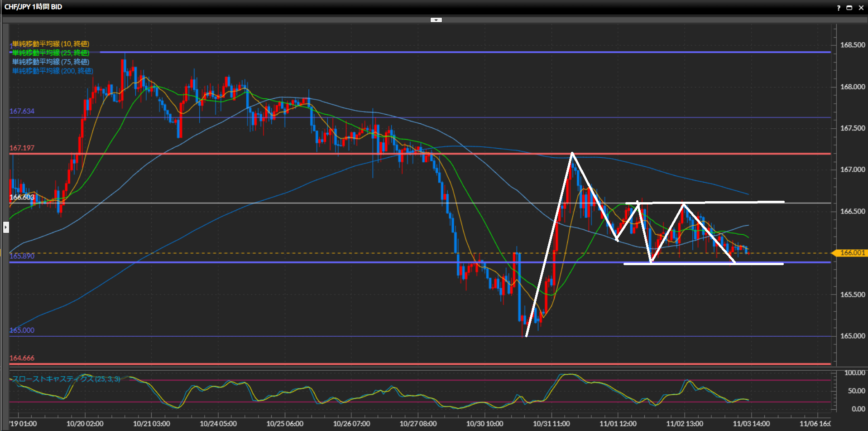868x431 pixels.
Task: Select the 75-period moving average label
Action: click(51, 62)
